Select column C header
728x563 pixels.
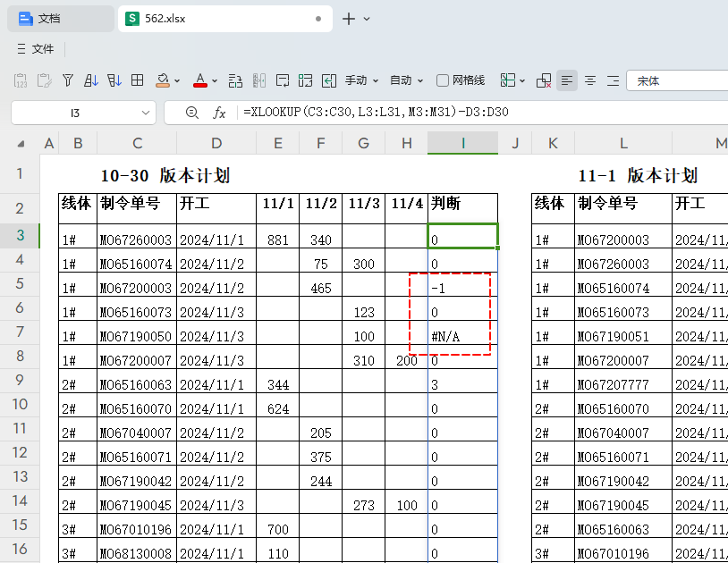pos(137,143)
